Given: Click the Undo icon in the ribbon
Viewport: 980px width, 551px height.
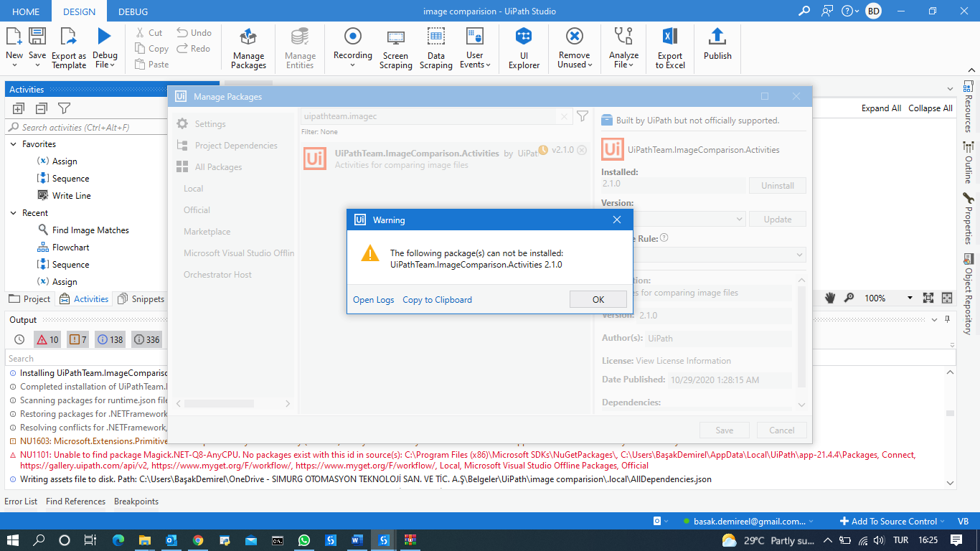Looking at the screenshot, I should coord(183,32).
